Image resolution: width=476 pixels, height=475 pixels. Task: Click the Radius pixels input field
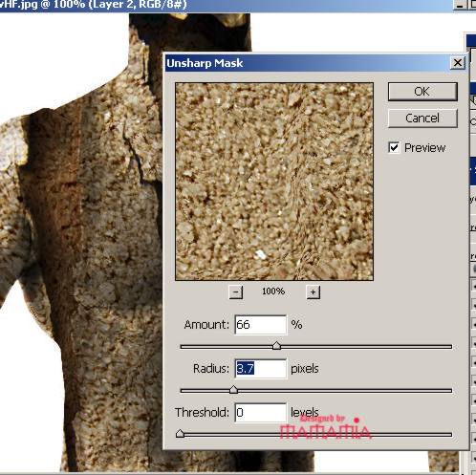click(x=261, y=369)
